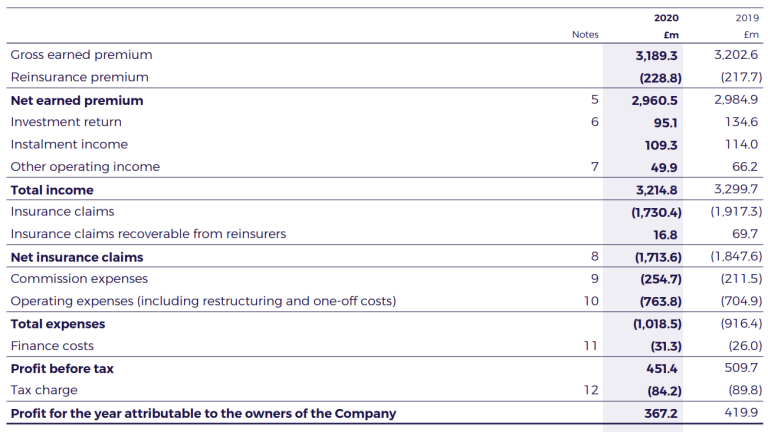768x432 pixels.
Task: Click note reference 7 beside Other operating income
Action: [x=594, y=167]
